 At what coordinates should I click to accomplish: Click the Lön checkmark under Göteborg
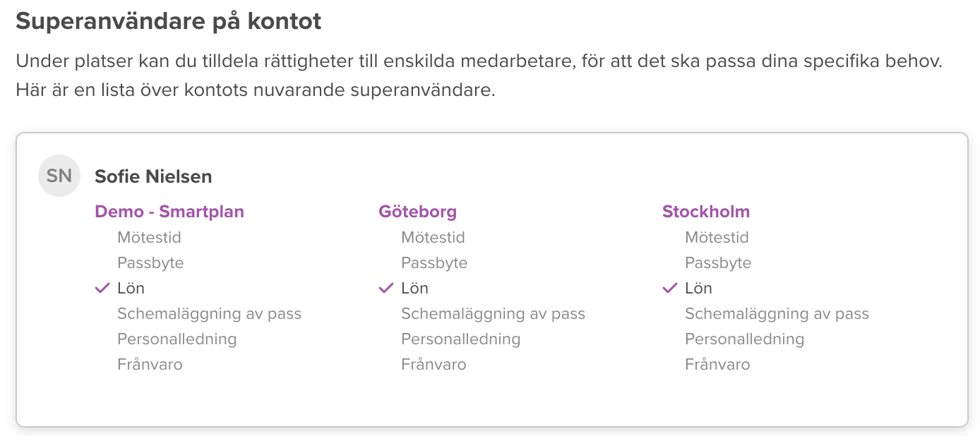pos(386,289)
